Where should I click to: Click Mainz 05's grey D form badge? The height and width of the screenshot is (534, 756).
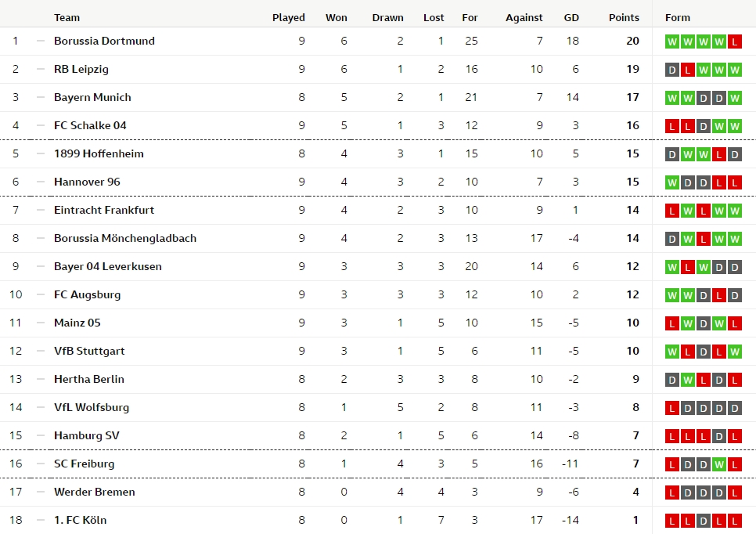click(703, 323)
